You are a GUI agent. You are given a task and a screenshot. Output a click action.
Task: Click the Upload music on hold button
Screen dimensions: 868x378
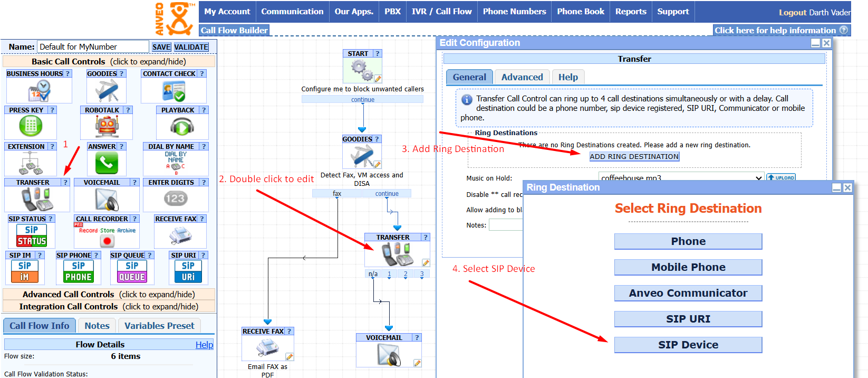[x=781, y=178]
